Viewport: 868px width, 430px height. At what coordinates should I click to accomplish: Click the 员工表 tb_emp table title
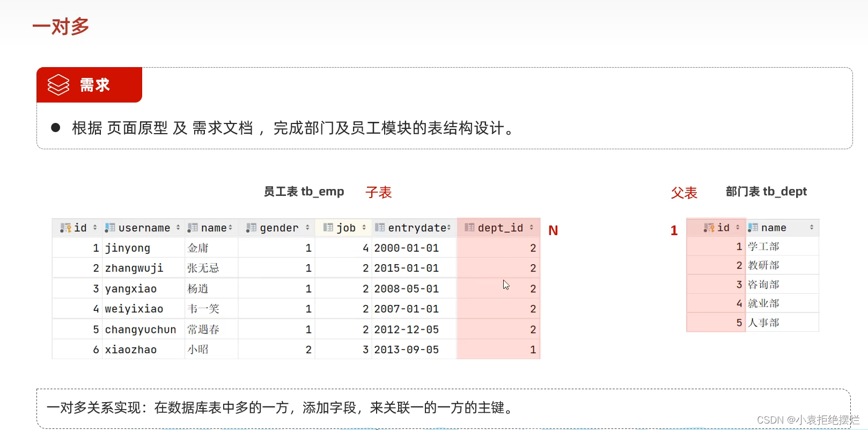point(304,192)
